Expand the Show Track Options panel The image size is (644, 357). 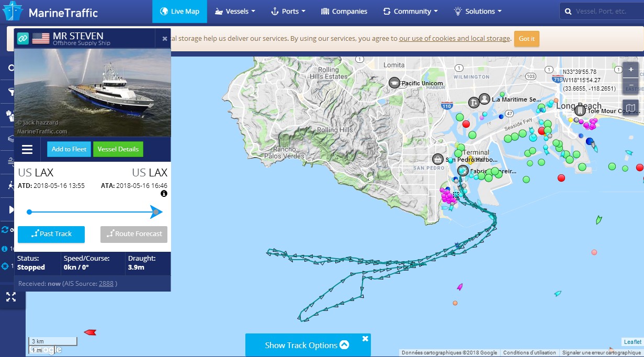tap(307, 345)
